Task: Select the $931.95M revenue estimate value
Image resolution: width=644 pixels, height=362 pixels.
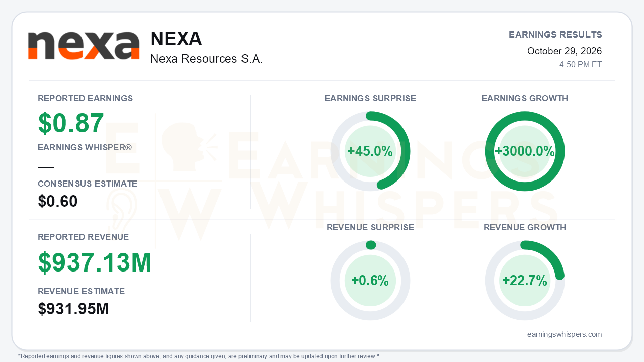Action: pyautogui.click(x=73, y=309)
